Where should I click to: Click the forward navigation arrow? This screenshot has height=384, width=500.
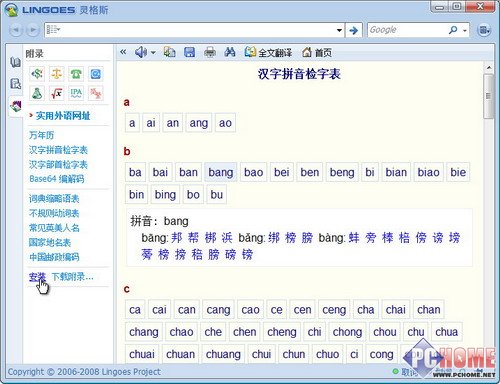[32, 30]
